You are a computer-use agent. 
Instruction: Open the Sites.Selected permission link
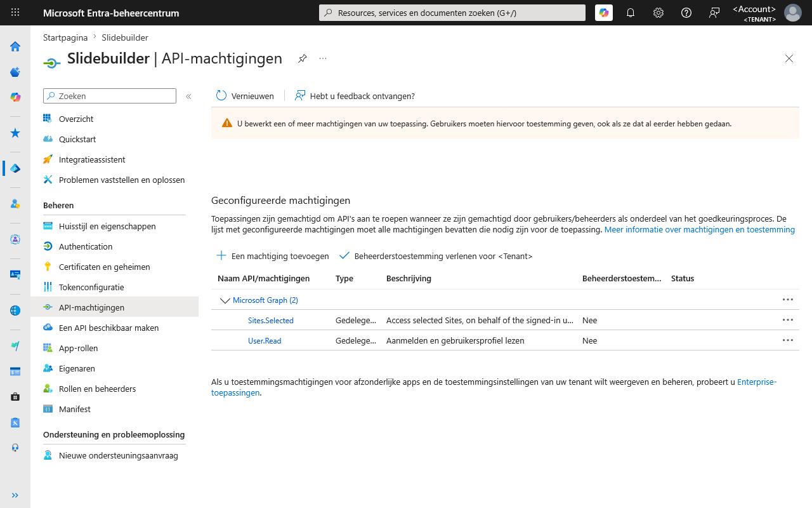271,321
